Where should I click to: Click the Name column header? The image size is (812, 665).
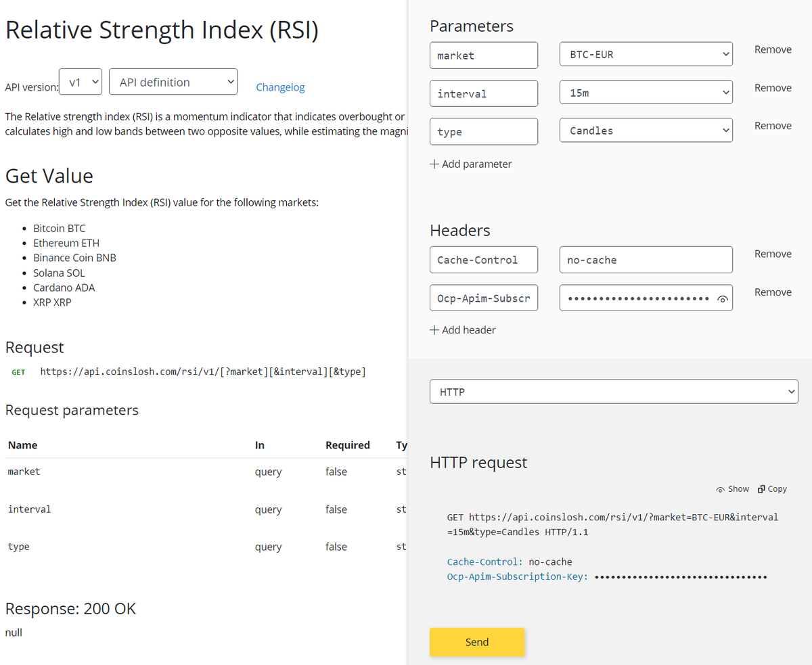click(22, 445)
